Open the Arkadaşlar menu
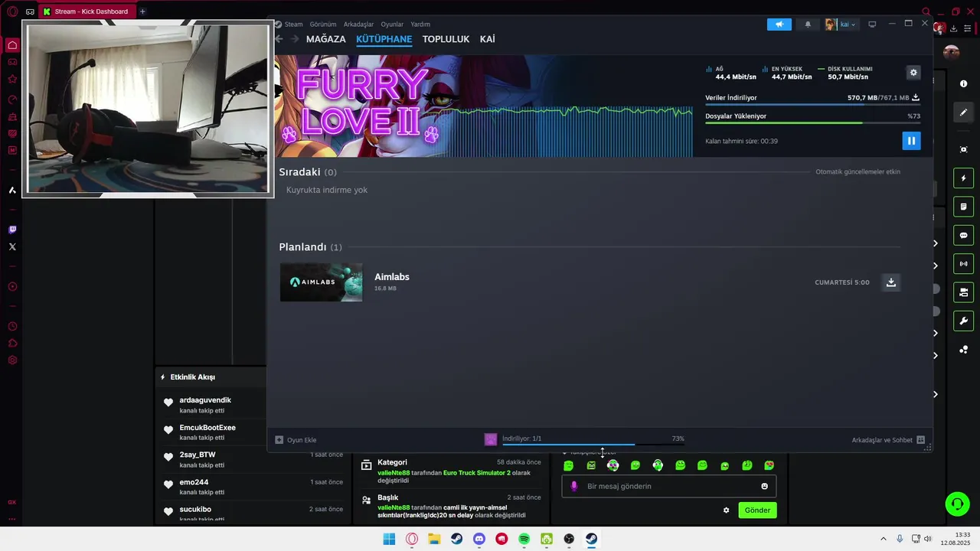980x551 pixels. pos(358,24)
